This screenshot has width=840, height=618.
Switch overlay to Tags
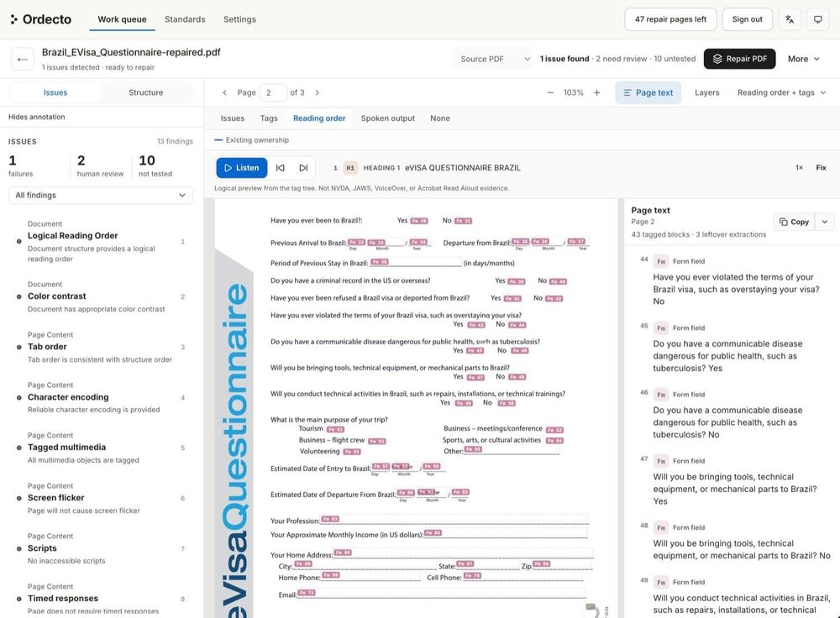(x=269, y=118)
